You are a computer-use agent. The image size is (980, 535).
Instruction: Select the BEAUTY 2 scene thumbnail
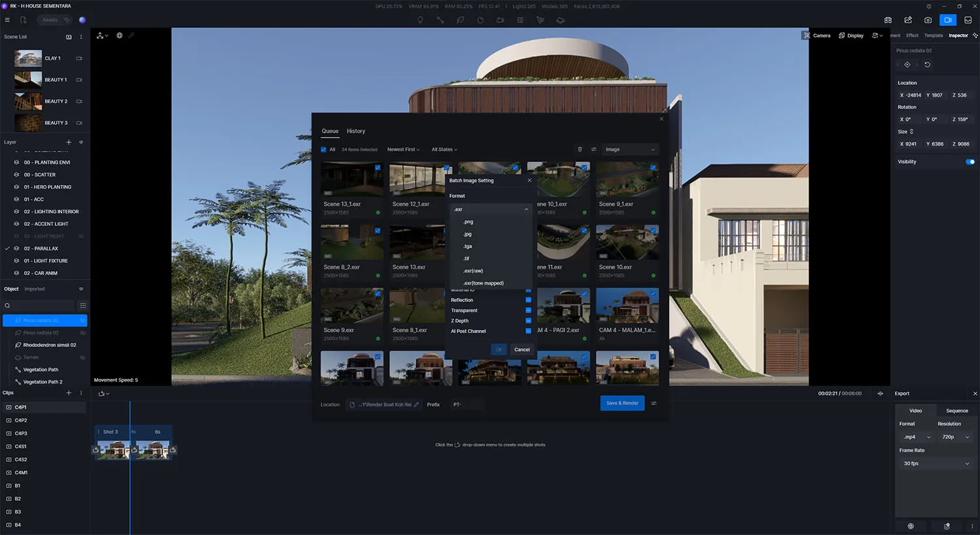[x=28, y=101]
